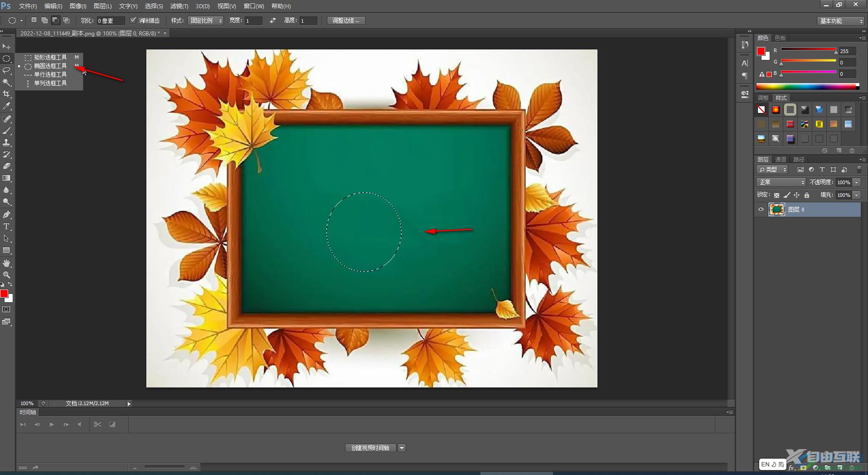Select the Clone Stamp tool
This screenshot has width=868, height=475.
tap(6, 142)
